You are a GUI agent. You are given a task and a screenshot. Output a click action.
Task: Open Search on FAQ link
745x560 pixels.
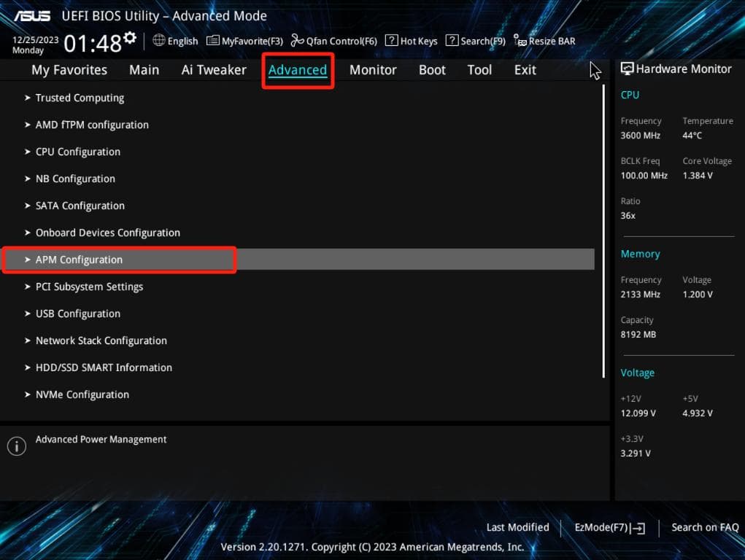coord(705,527)
